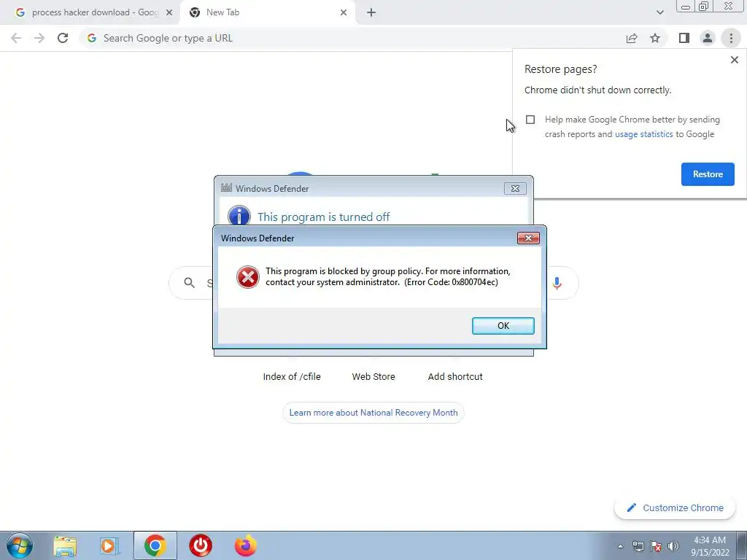Open the Windows Start menu

[20, 545]
